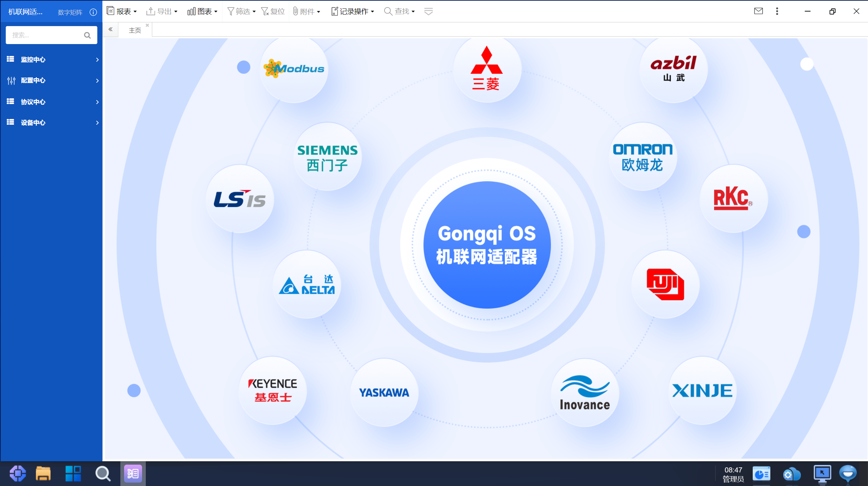Click the SIEMENS 西门子 logo bubble
868x486 pixels.
click(327, 157)
